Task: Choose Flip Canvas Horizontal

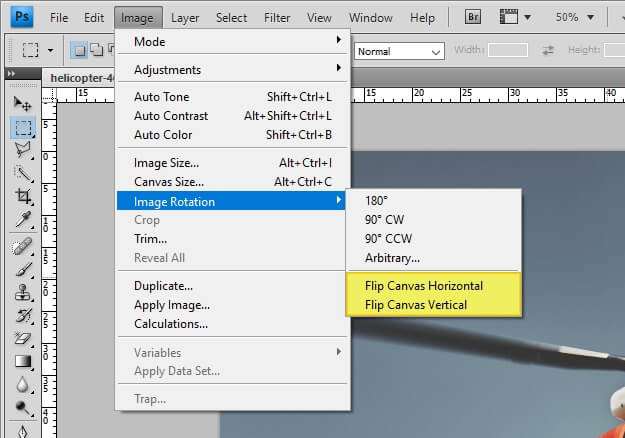Action: click(434, 286)
